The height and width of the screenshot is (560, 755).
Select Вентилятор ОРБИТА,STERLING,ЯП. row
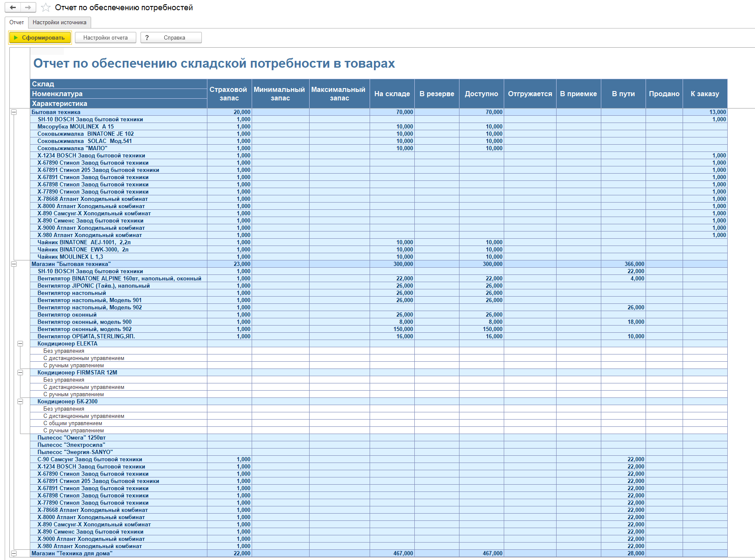(x=379, y=337)
